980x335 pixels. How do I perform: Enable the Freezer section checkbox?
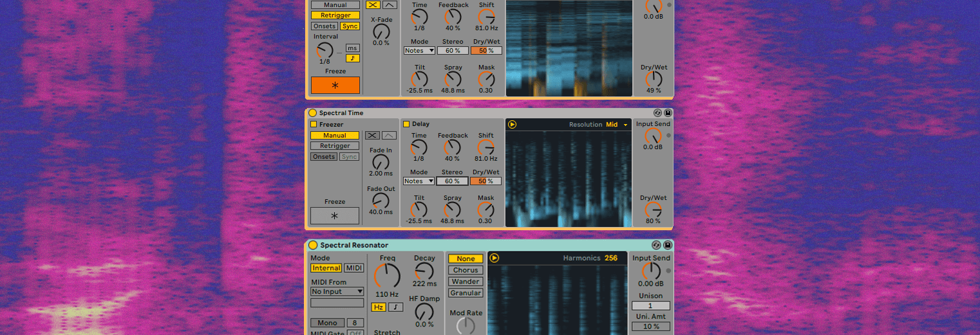(314, 125)
